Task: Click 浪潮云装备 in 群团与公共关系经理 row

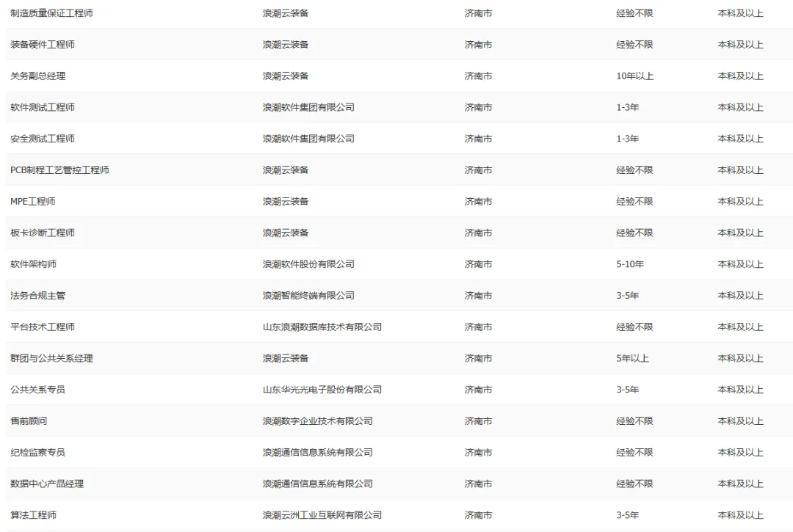Action: (x=286, y=358)
